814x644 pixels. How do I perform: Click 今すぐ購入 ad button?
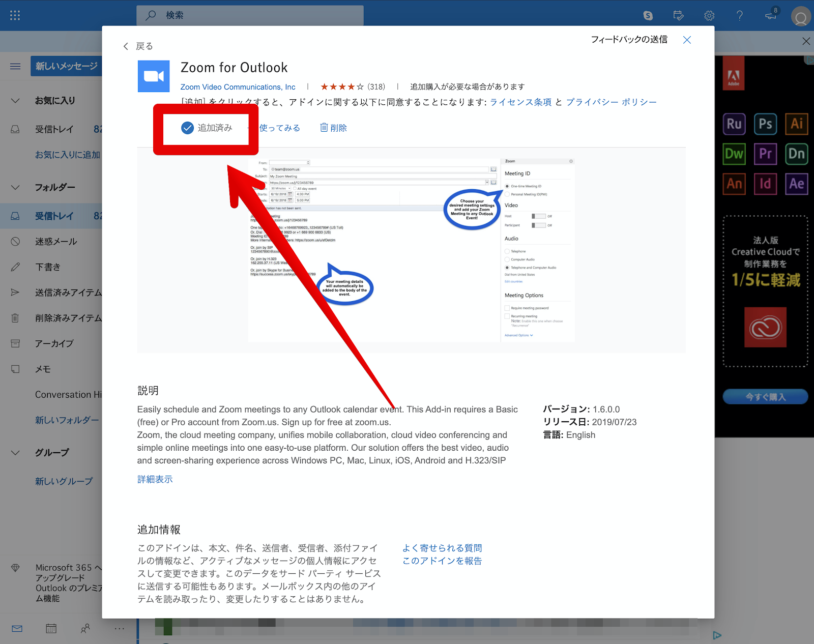765,397
